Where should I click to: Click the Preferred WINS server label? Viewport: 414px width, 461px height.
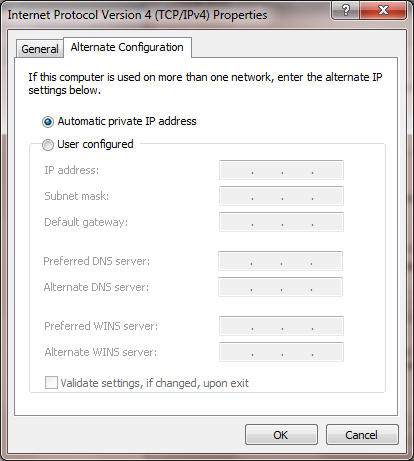101,326
